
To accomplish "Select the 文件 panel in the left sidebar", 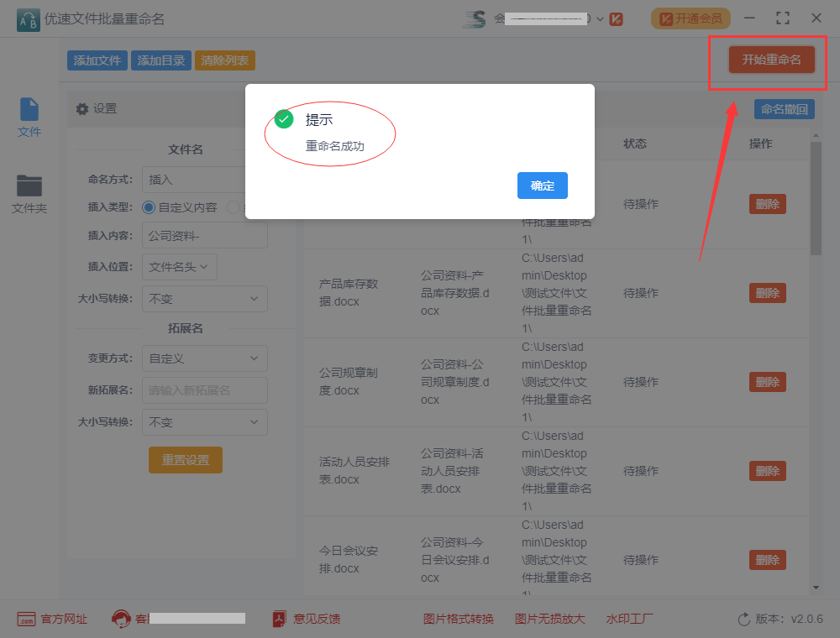I will coord(29,116).
